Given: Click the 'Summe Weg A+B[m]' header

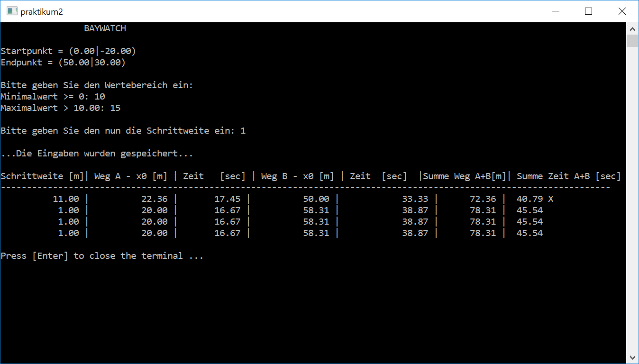Looking at the screenshot, I should tap(465, 176).
